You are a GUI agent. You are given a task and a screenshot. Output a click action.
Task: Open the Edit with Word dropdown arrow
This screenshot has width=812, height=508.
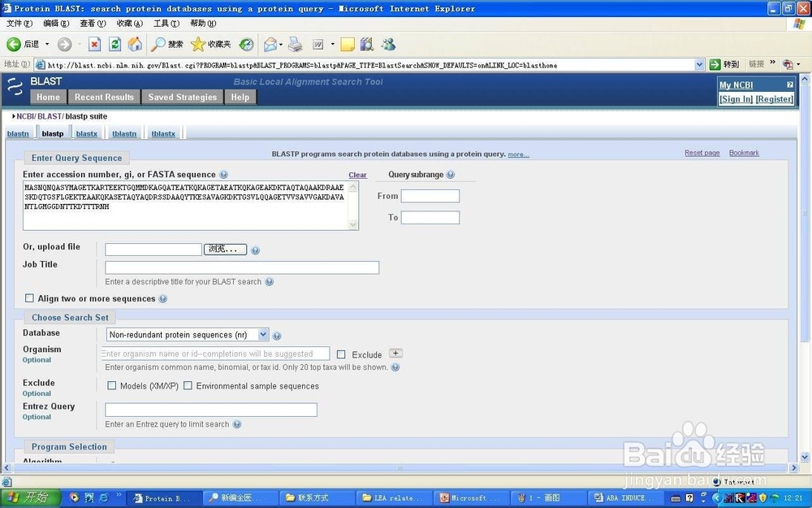332,45
